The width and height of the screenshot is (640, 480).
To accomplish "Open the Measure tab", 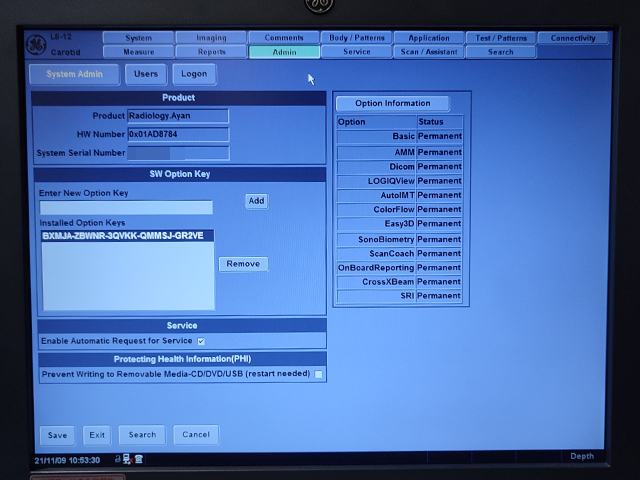I will [x=138, y=52].
